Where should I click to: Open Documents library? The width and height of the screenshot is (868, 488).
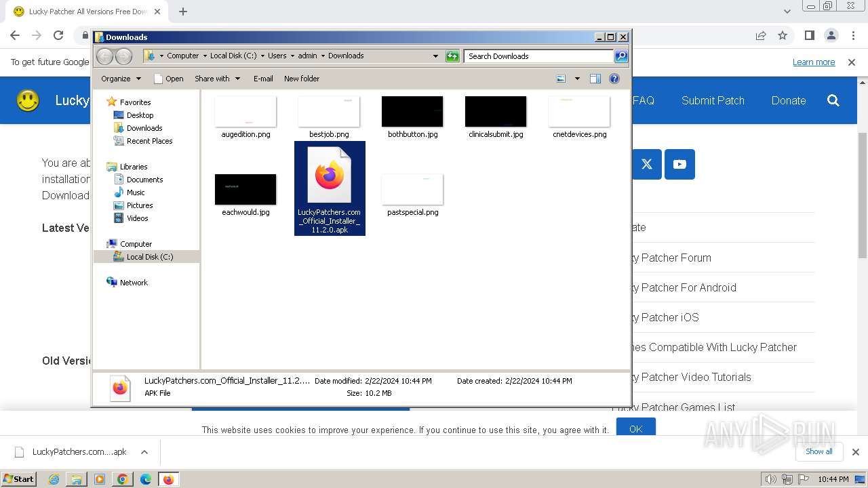click(x=144, y=180)
